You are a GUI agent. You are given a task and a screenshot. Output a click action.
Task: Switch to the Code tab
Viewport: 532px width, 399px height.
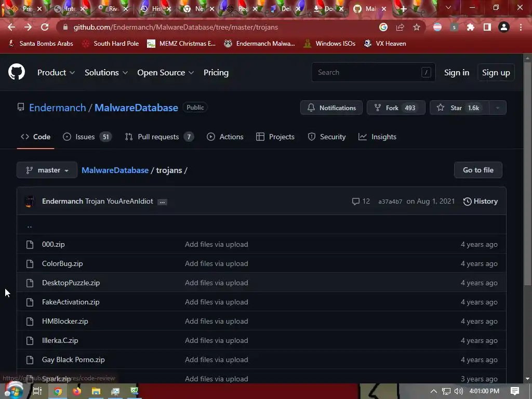tap(36, 137)
